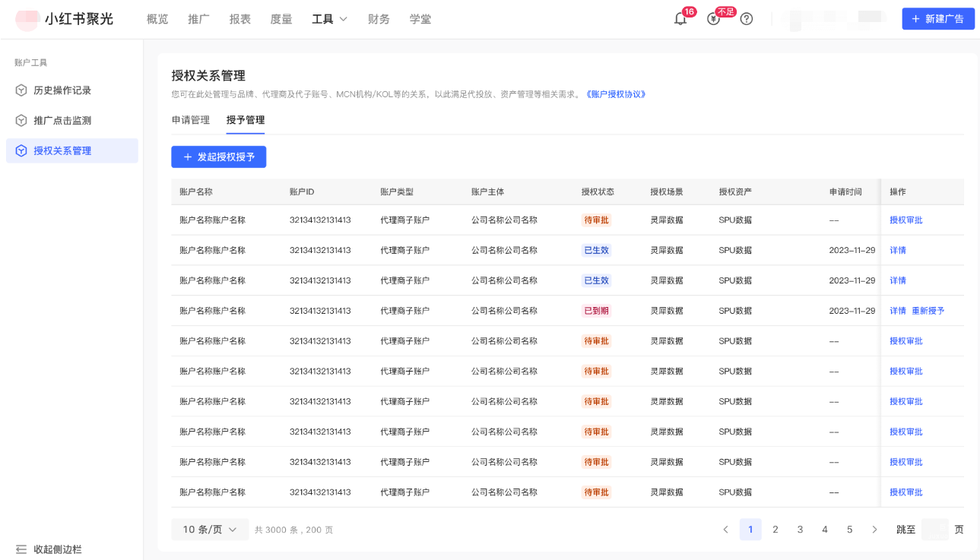Collapse sidebar via 收起侧边栏 icon
Image resolution: width=980 pixels, height=560 pixels.
point(21,549)
